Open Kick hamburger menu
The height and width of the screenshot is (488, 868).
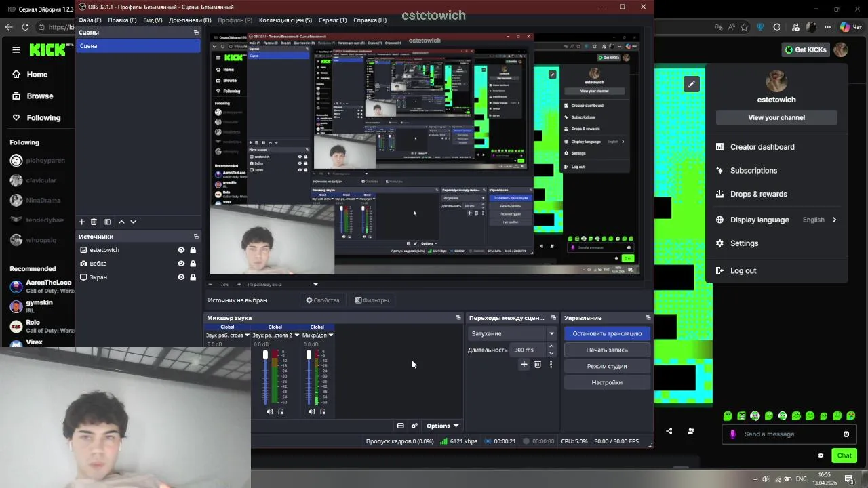pos(16,49)
